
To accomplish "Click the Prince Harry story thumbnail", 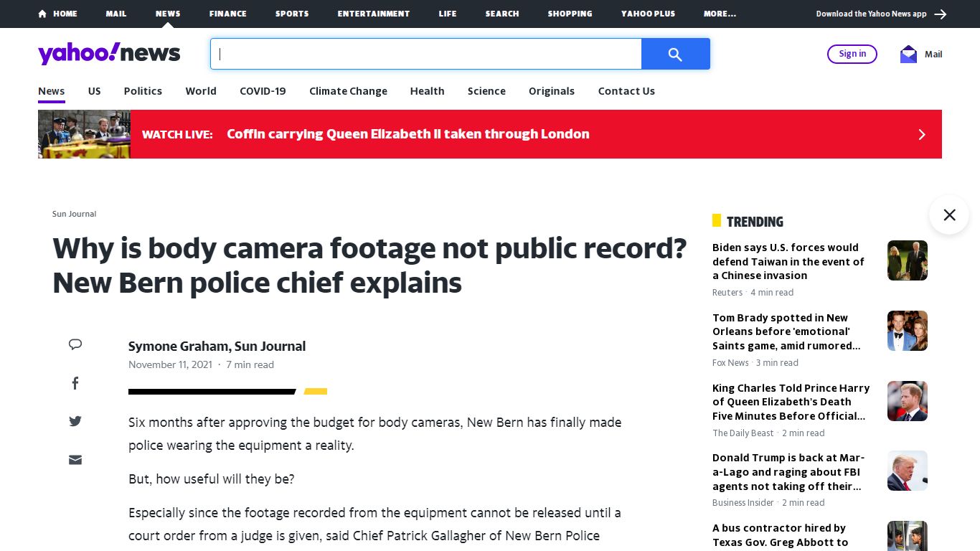I will [x=908, y=401].
